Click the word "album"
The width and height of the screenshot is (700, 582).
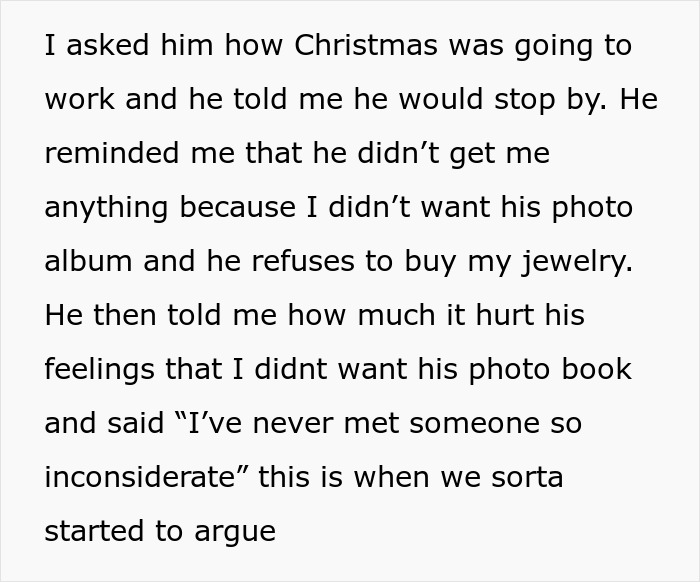(86, 261)
